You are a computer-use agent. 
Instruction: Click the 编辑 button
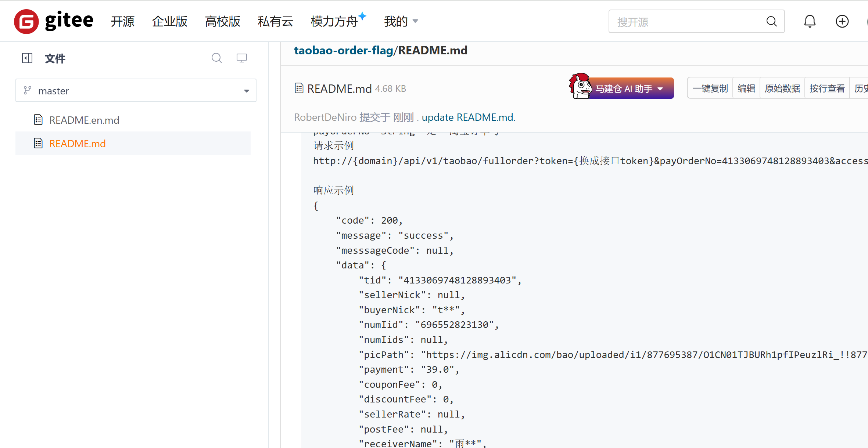pos(746,88)
